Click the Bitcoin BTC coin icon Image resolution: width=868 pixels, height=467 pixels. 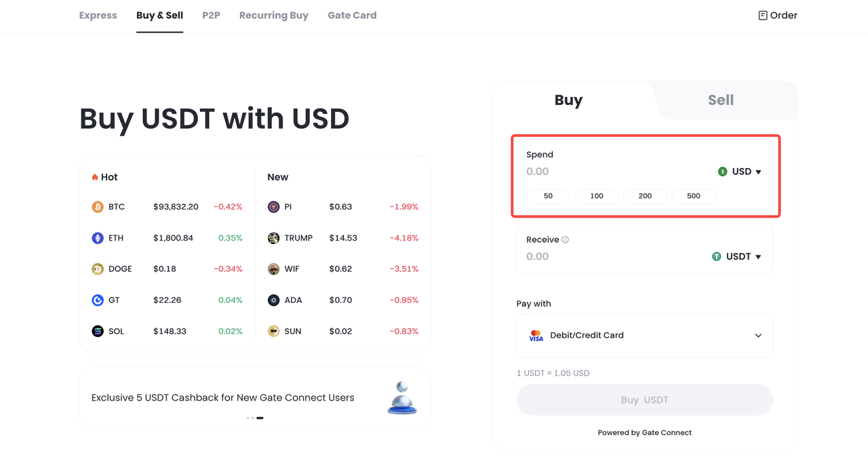click(98, 207)
